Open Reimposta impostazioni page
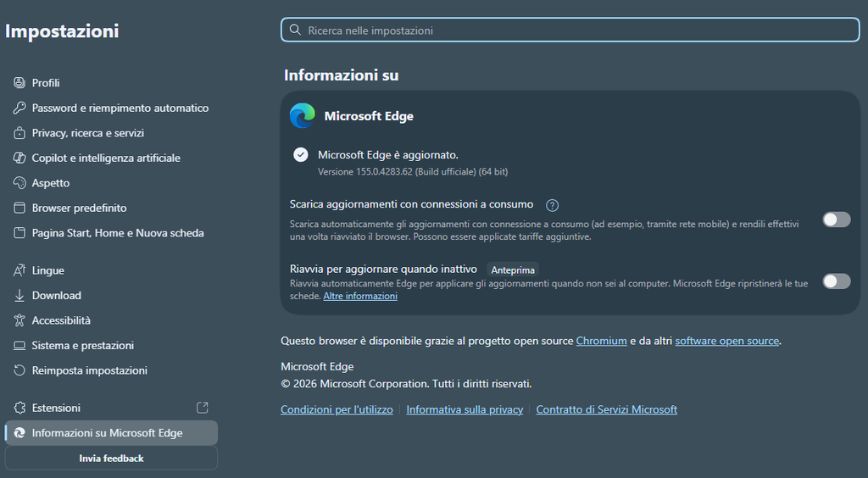The image size is (868, 478). [111, 370]
